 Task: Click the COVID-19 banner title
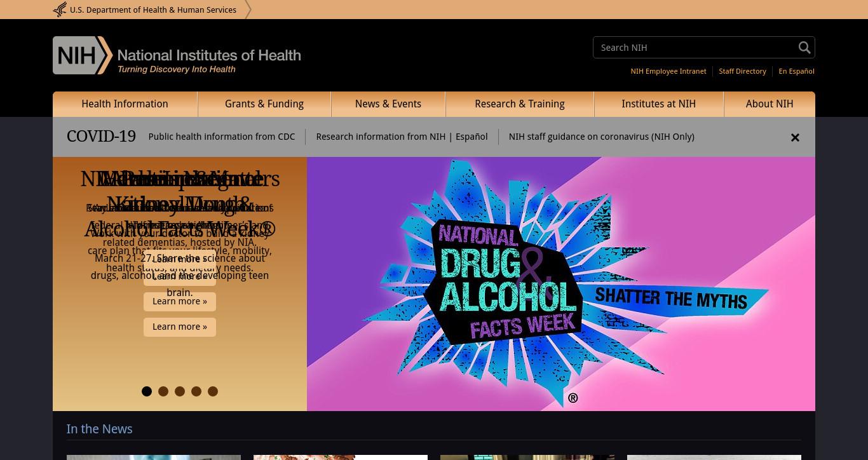(101, 137)
